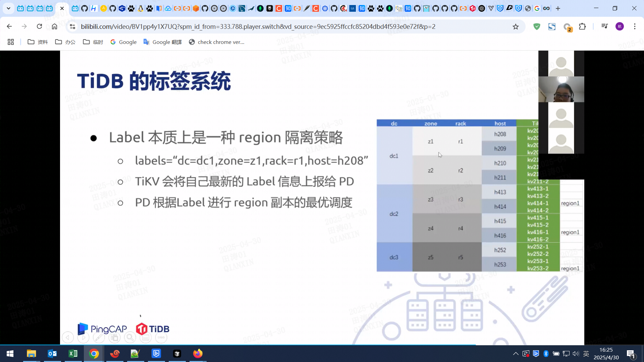Image resolution: width=644 pixels, height=362 pixels.
Task: Open Firefox from the taskbar
Action: tap(198, 354)
